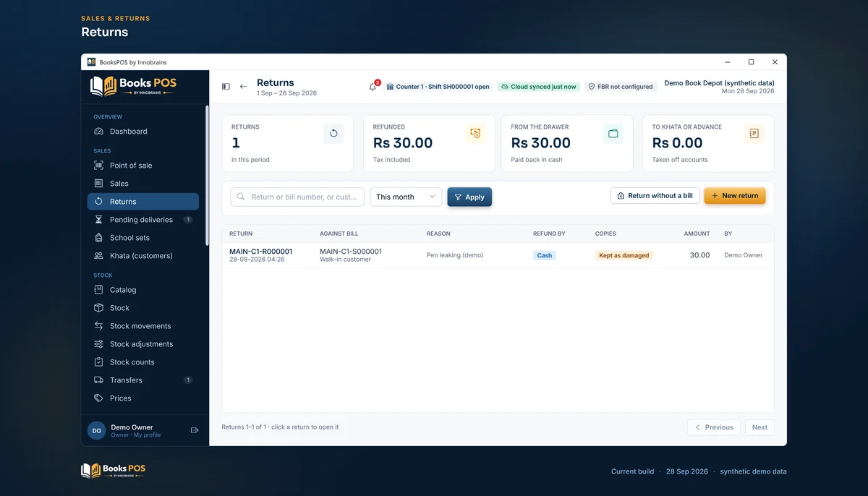This screenshot has height=496, width=868.
Task: Click the refund icon on Refunded card
Action: [475, 133]
